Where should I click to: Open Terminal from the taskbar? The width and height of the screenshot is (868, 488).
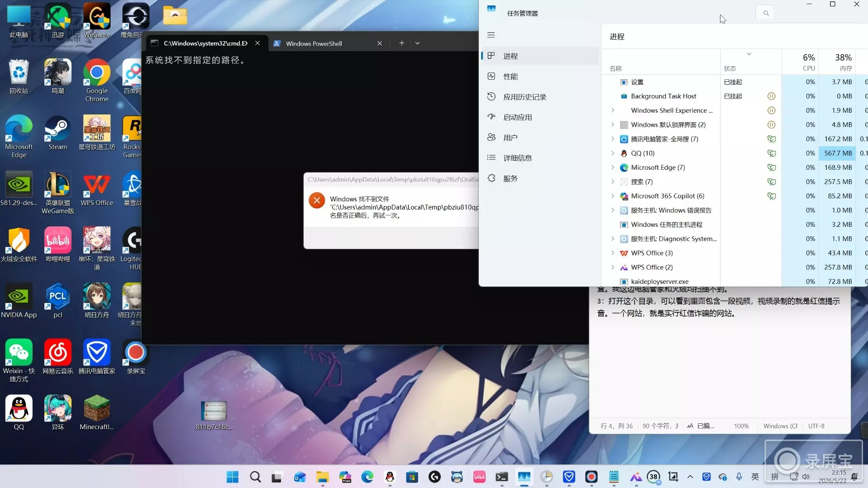(501, 477)
